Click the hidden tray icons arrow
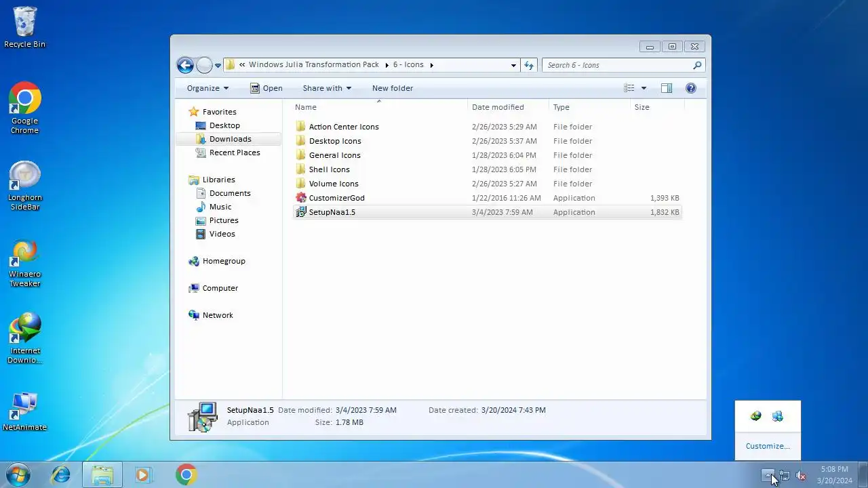This screenshot has width=868, height=488. [x=768, y=476]
